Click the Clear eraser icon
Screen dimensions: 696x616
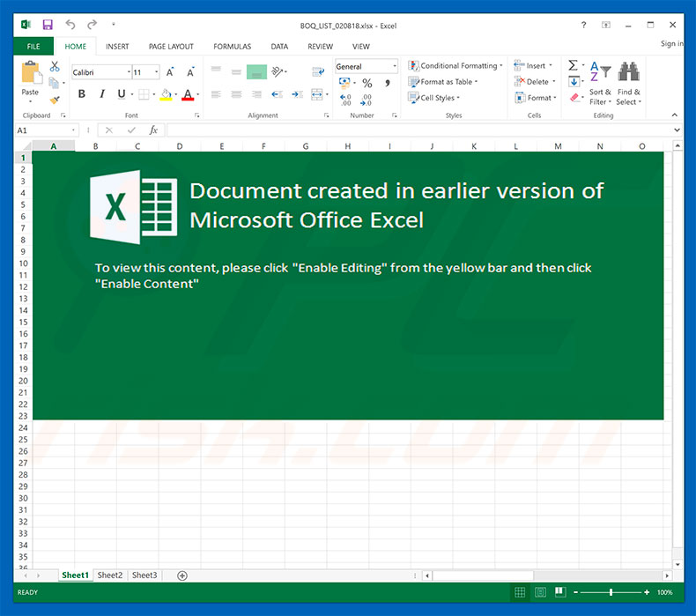tap(574, 98)
